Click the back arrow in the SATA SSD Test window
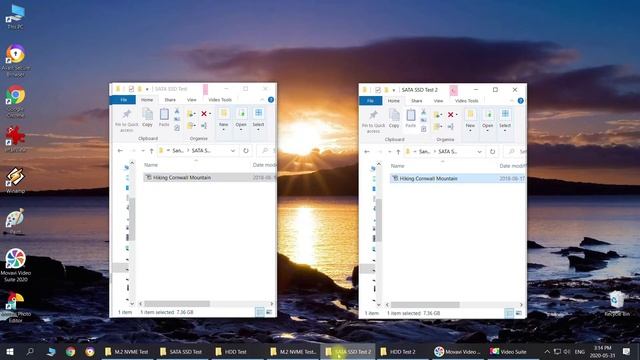 coord(120,151)
